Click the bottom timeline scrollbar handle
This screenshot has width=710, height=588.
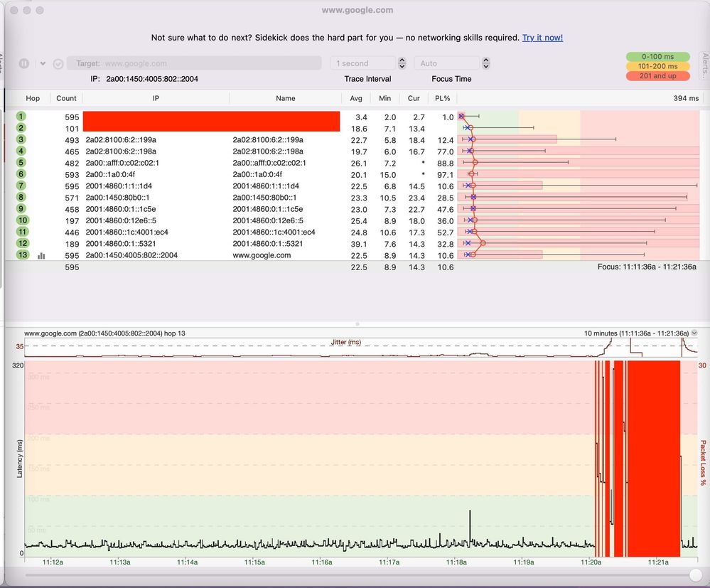(x=696, y=575)
